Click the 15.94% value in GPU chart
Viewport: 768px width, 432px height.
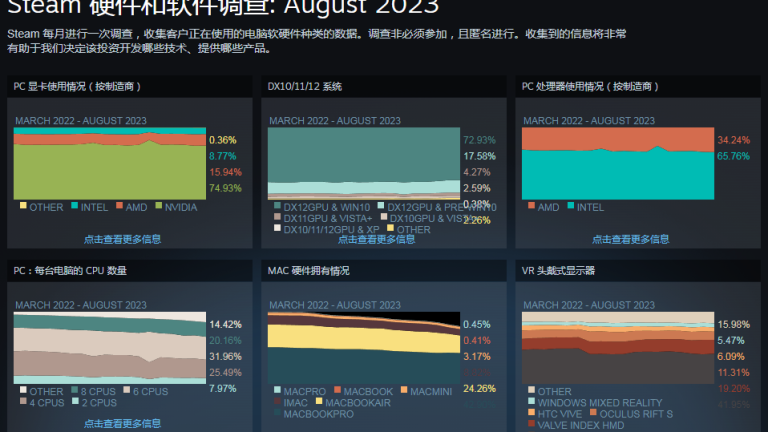click(225, 172)
